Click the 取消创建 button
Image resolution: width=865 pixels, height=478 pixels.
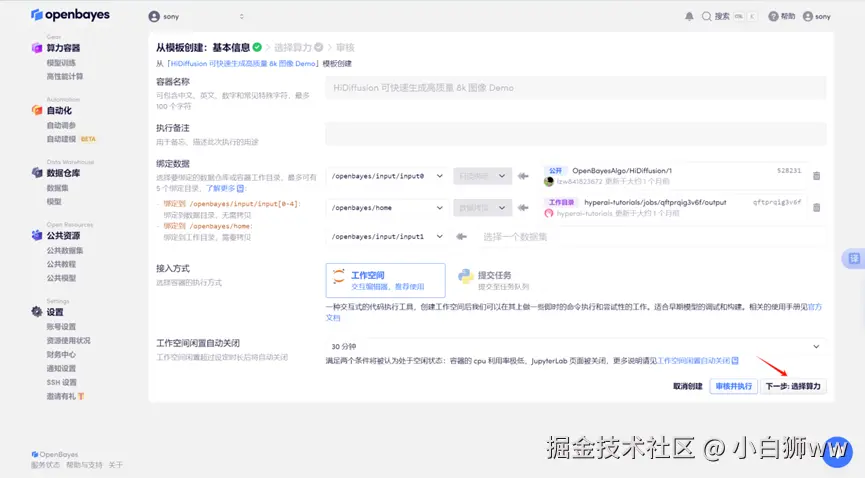coord(688,386)
